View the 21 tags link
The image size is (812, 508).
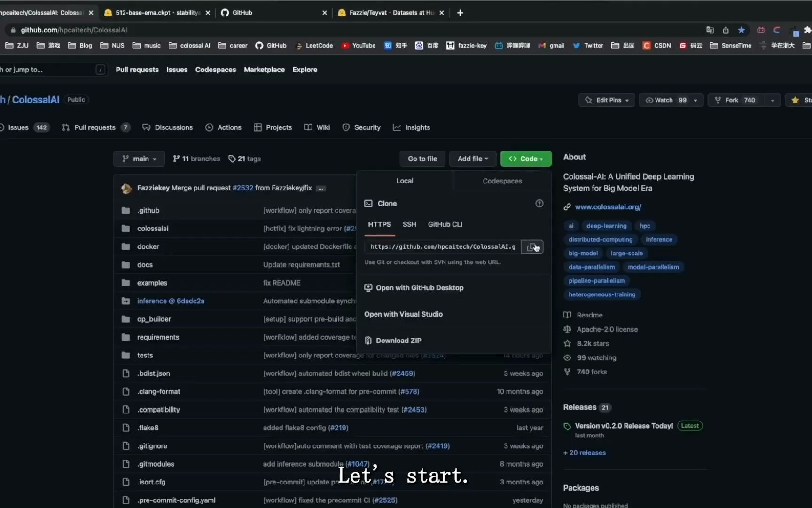pos(244,159)
